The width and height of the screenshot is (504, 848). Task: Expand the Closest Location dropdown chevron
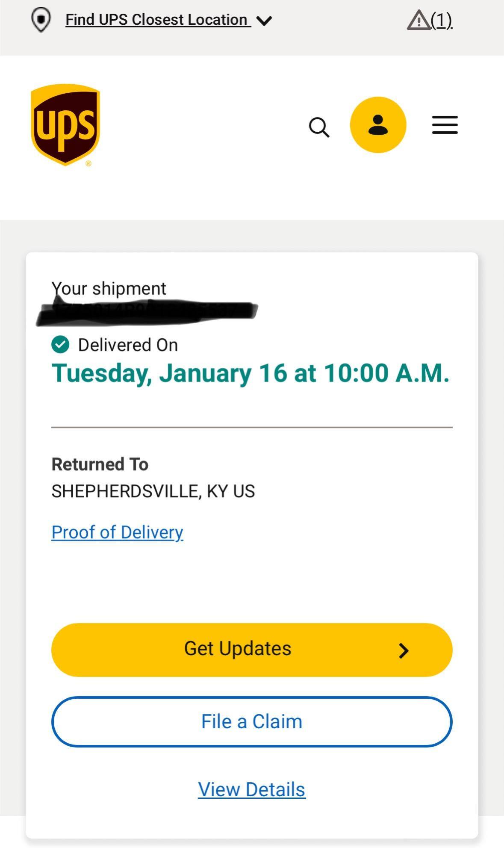(x=265, y=21)
